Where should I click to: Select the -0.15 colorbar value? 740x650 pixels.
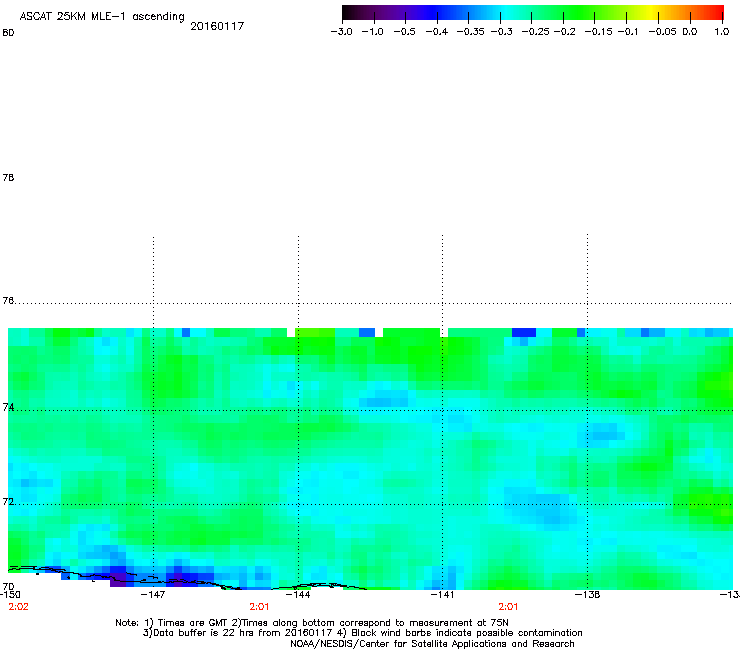(x=598, y=32)
